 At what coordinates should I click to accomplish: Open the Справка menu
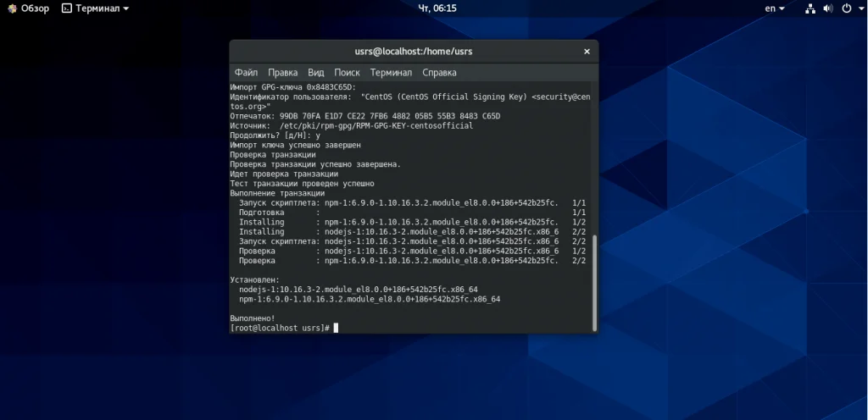439,72
